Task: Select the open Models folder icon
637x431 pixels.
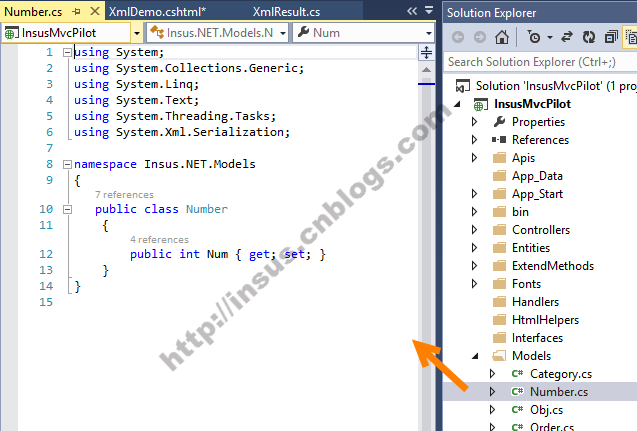Action: [499, 356]
